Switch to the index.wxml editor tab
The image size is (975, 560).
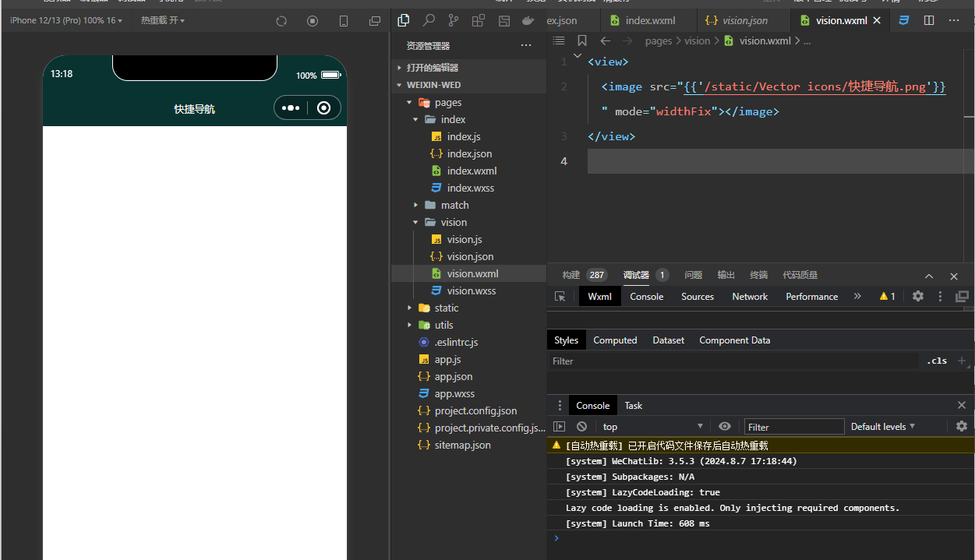click(x=650, y=20)
